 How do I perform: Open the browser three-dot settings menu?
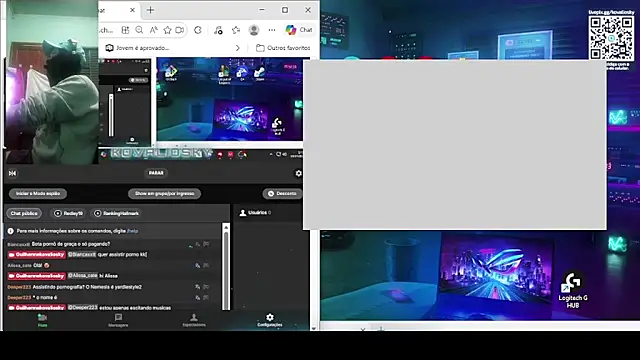[272, 30]
